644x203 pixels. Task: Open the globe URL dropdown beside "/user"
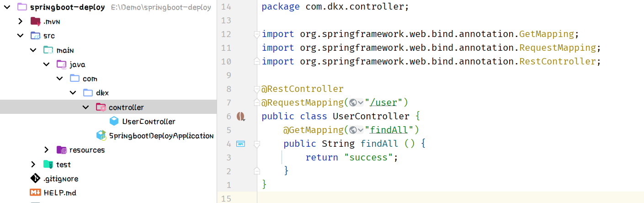(x=357, y=102)
